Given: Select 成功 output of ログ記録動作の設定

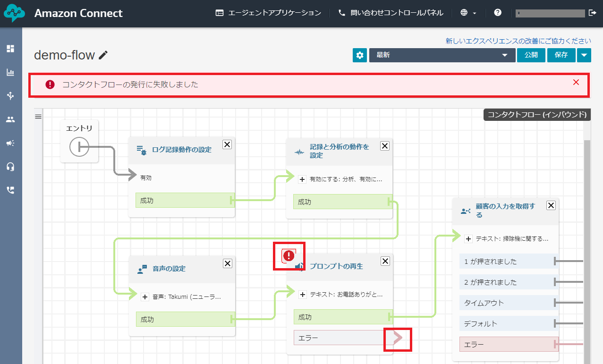Looking at the screenshot, I should point(185,201).
